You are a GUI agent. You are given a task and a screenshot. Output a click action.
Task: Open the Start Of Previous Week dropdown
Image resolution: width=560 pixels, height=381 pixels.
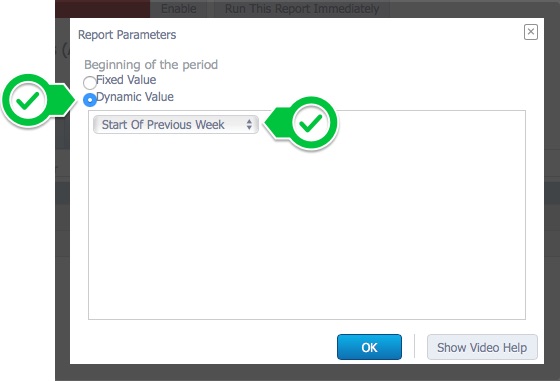tap(176, 125)
